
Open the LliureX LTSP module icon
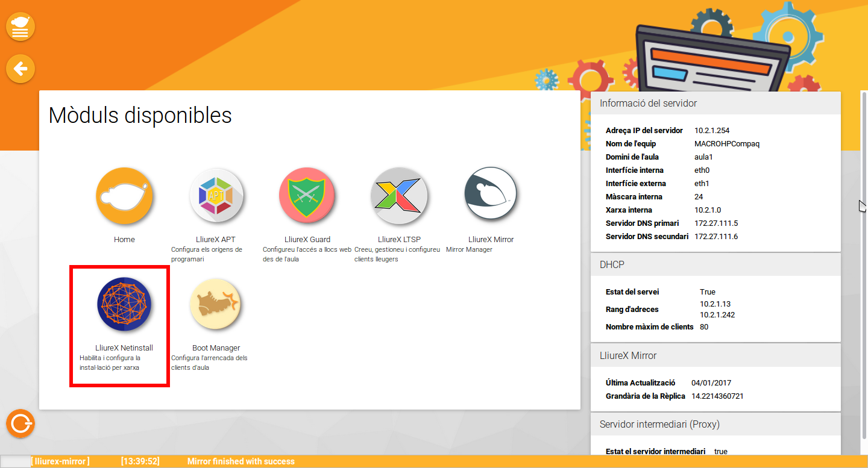(x=399, y=196)
